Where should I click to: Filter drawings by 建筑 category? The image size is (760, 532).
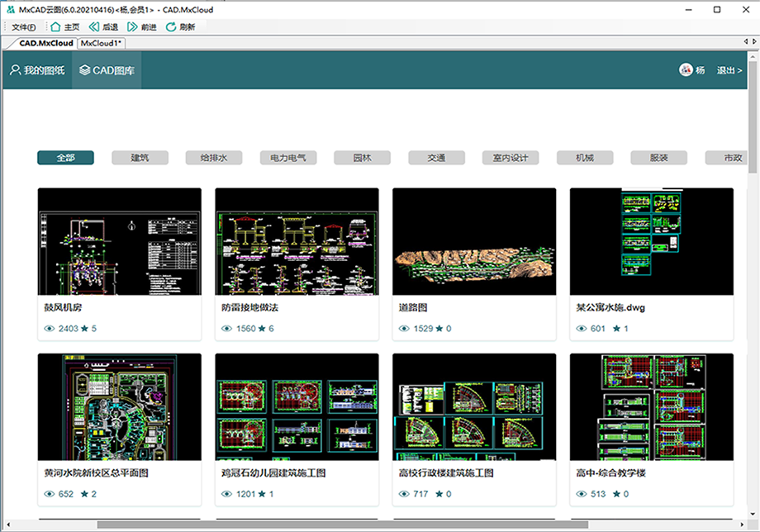point(140,158)
